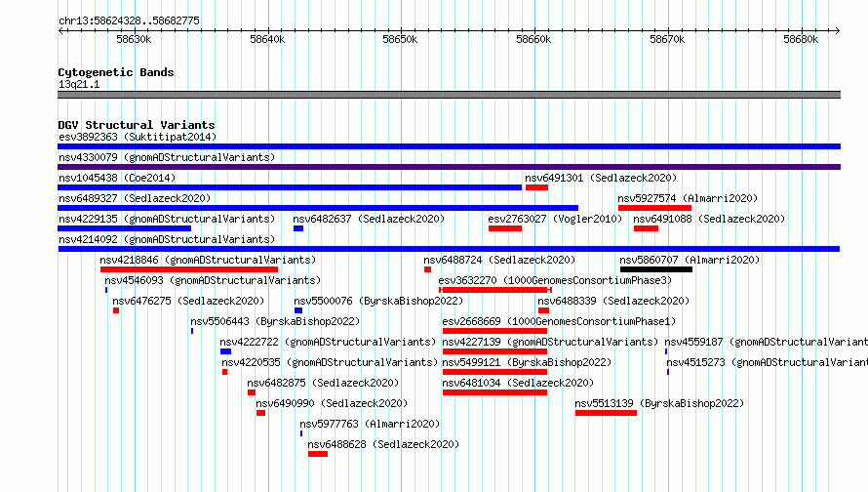Click the chr13:58624328..58682775 coordinates label
This screenshot has height=492, width=868.
(129, 20)
